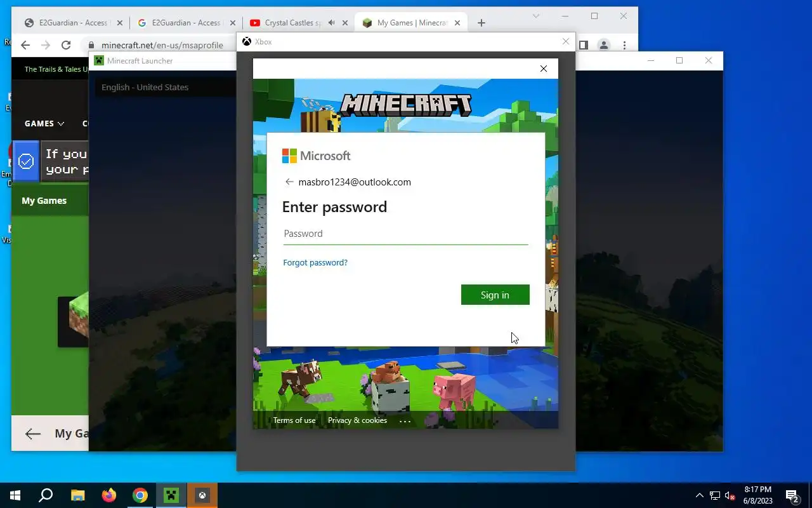
Task: Open Chrome profile avatar
Action: (604, 45)
